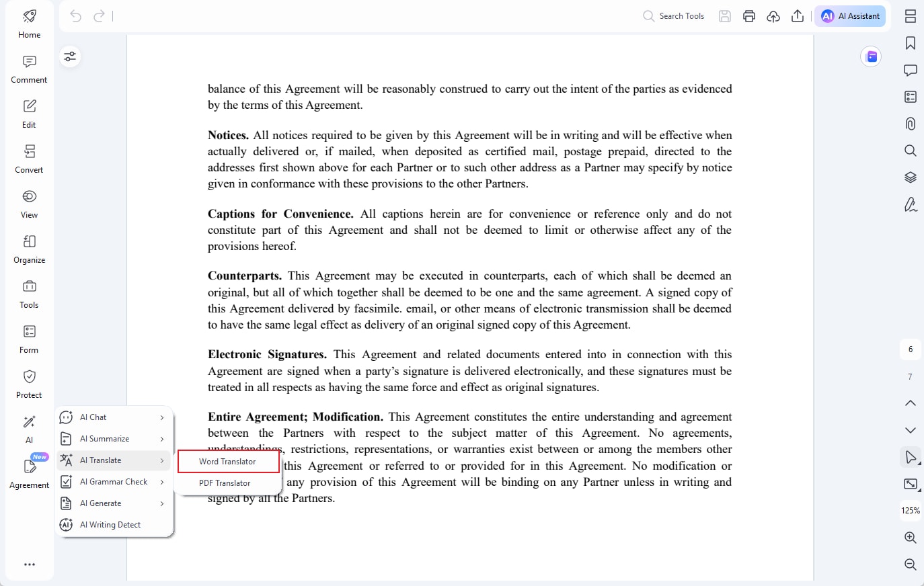
Task: Click the "Notices." heading text
Action: click(229, 135)
